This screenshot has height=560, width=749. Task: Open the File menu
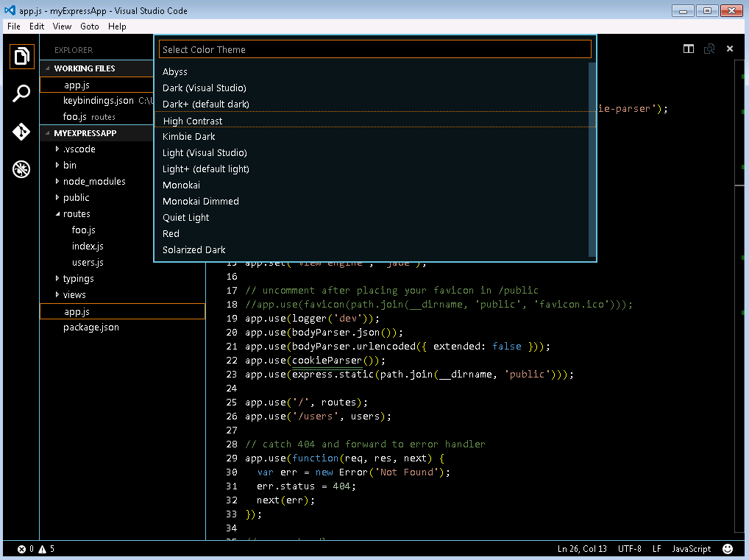pyautogui.click(x=14, y=26)
